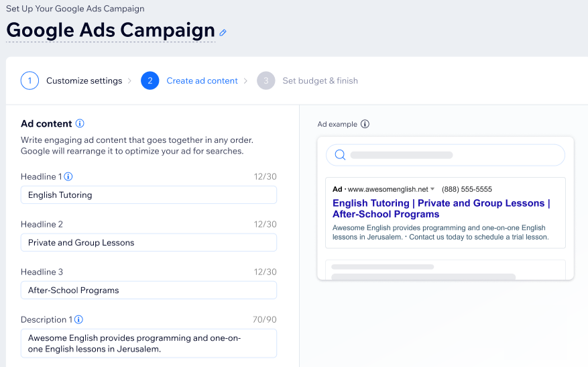Click the step 2 circle icon
Screen dimensions: 588x367
point(150,81)
